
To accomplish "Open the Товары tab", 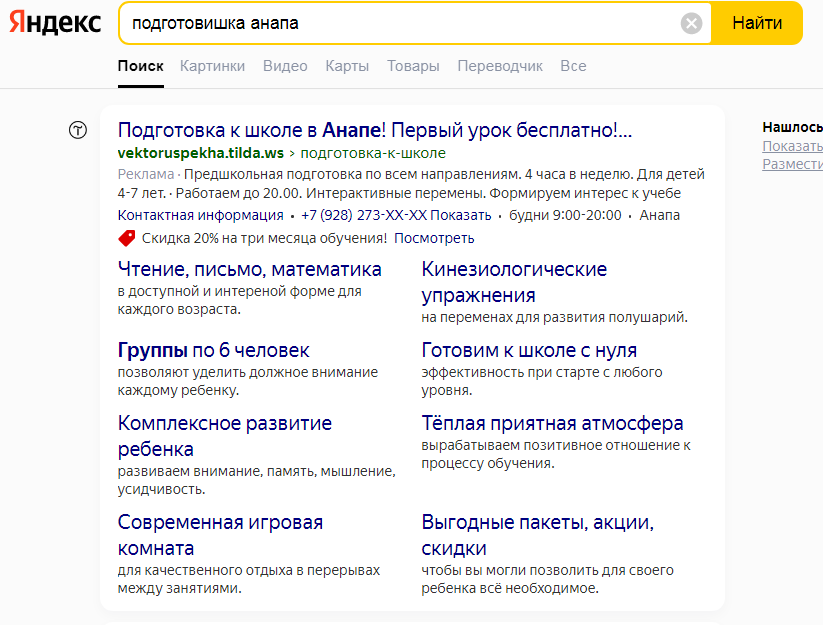I will point(413,66).
